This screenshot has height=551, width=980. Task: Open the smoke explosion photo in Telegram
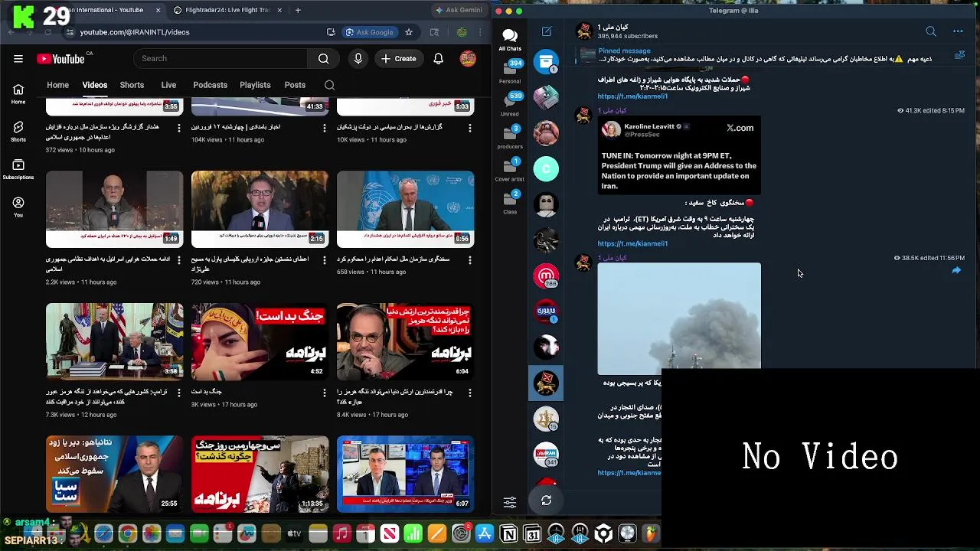pos(679,318)
